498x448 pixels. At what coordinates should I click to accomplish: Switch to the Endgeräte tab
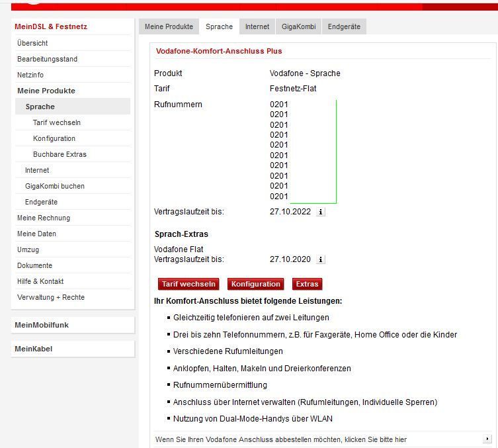point(344,26)
